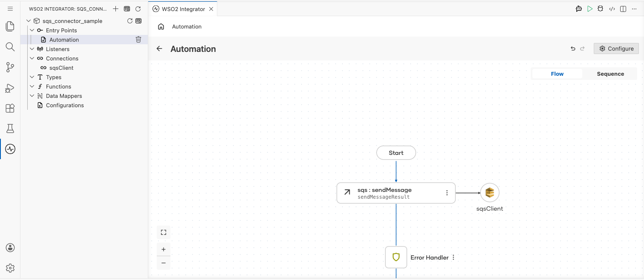The height and width of the screenshot is (280, 644).
Task: Click the Automation breadcrumb link
Action: [x=187, y=26]
